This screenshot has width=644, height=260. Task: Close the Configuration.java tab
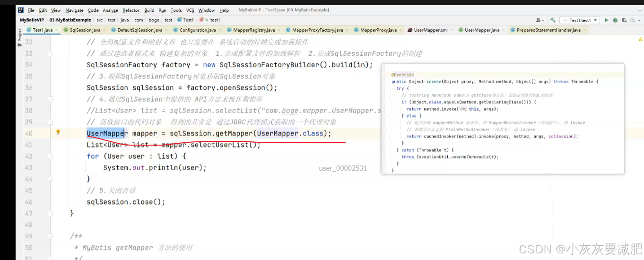(220, 30)
